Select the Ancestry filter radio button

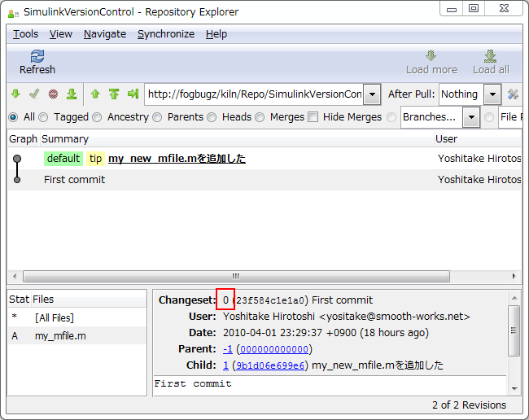(98, 117)
